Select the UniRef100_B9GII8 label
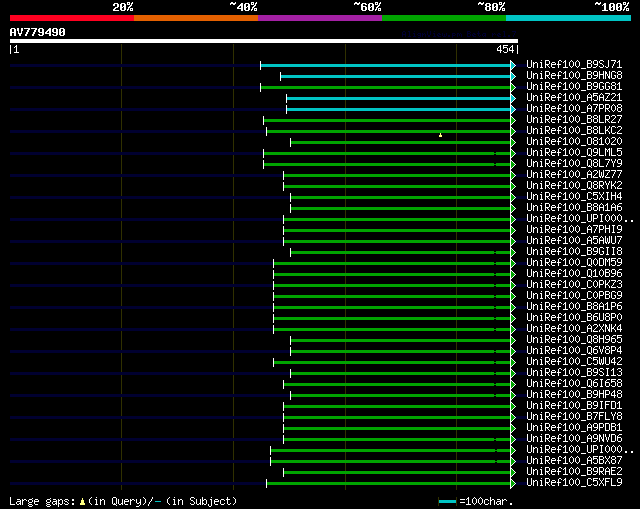 [574, 252]
